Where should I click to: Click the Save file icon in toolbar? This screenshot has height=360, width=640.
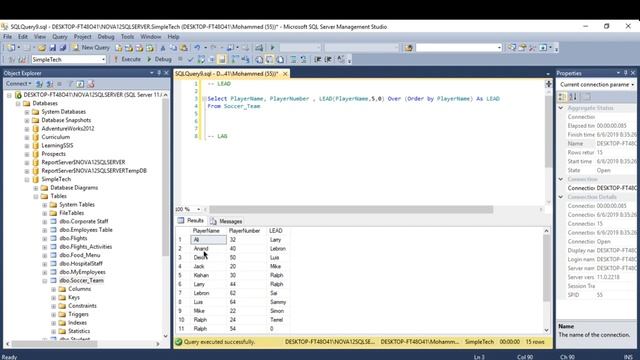click(52, 48)
